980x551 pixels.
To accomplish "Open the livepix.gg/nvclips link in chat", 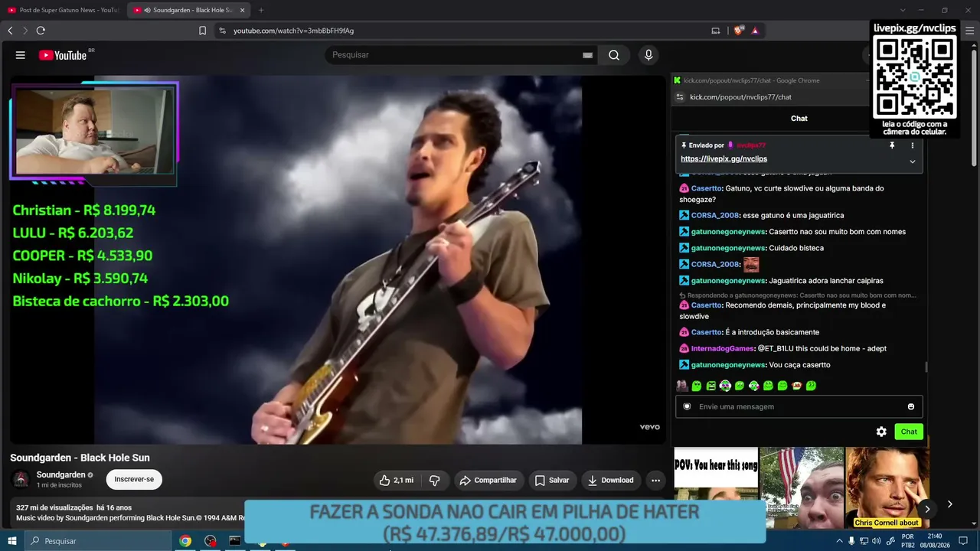I will click(x=724, y=159).
